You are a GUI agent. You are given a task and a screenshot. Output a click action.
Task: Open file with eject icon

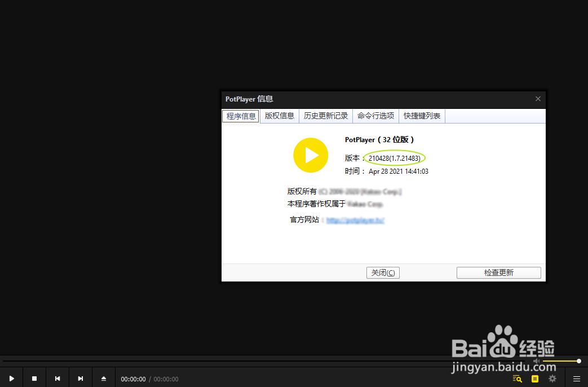click(104, 379)
